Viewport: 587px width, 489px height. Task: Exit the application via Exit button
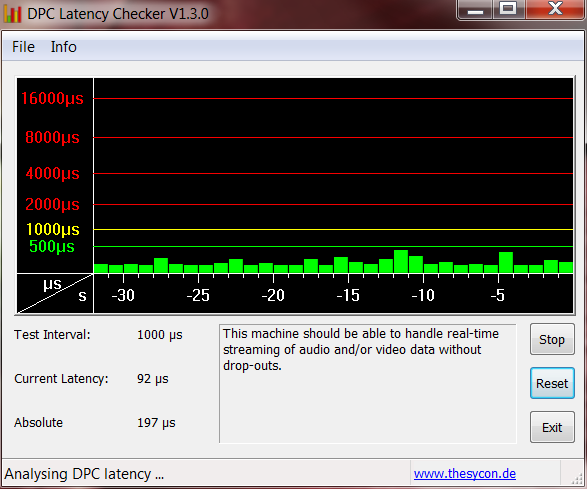[x=552, y=427]
